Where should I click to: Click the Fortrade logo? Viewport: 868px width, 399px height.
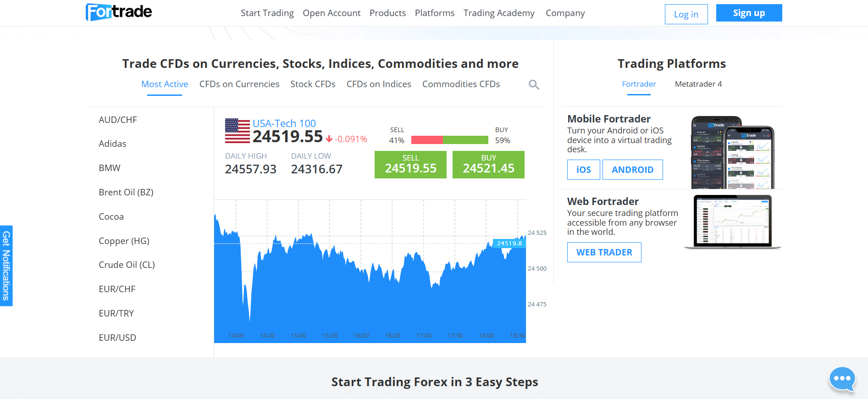[x=119, y=12]
